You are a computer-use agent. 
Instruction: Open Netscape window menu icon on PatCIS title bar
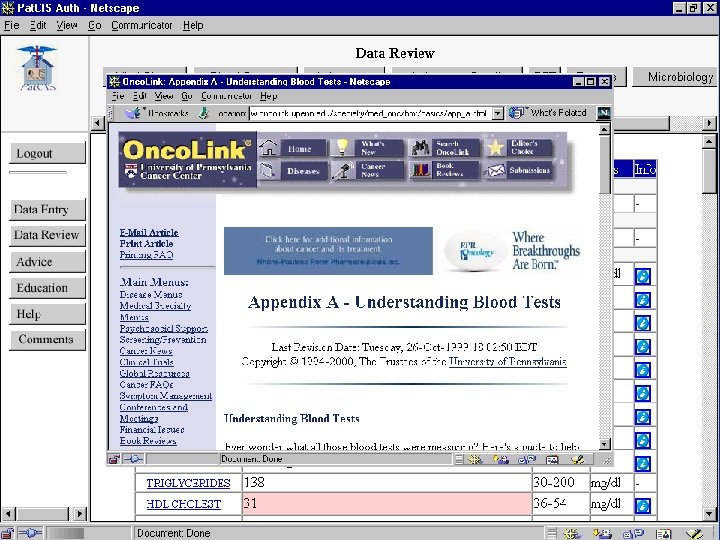(x=8, y=8)
